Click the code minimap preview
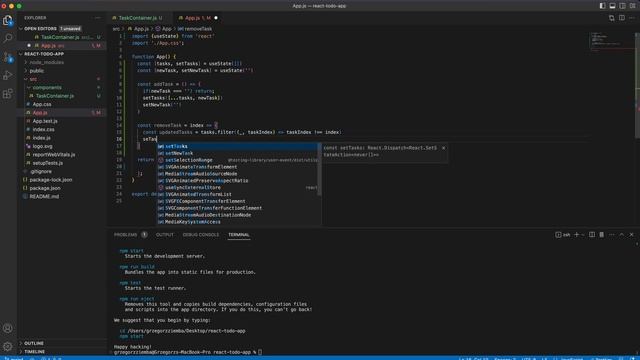This screenshot has width=640, height=360. (611, 42)
